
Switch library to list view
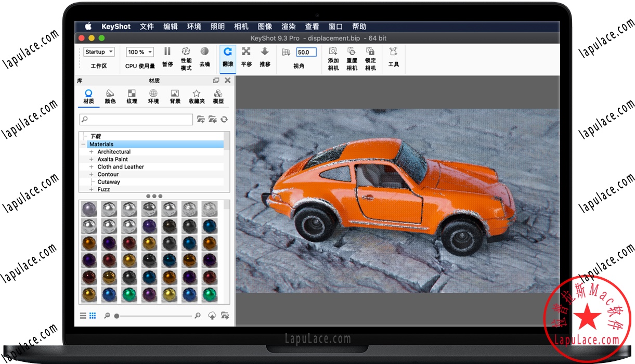83,315
